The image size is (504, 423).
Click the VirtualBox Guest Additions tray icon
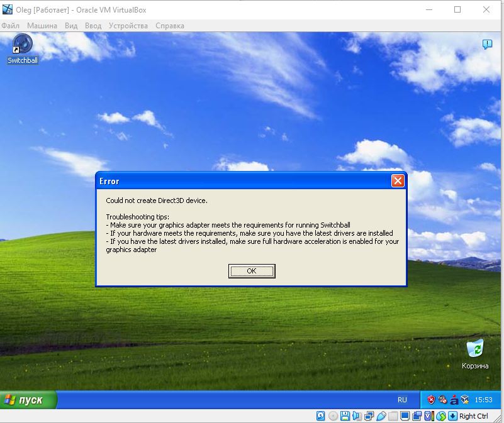(465, 400)
